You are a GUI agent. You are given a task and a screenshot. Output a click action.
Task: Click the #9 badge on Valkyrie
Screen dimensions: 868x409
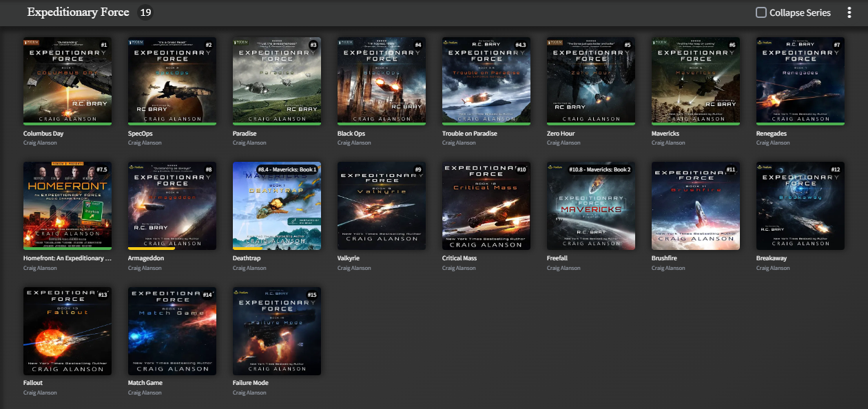click(417, 169)
